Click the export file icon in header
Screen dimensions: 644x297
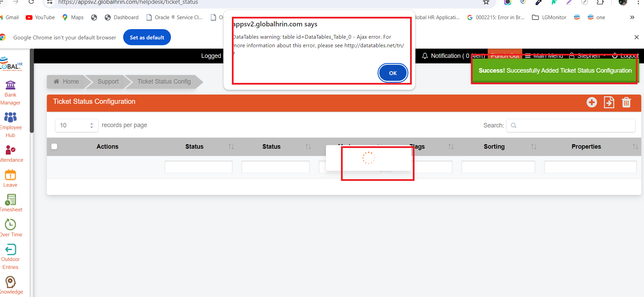coord(609,102)
